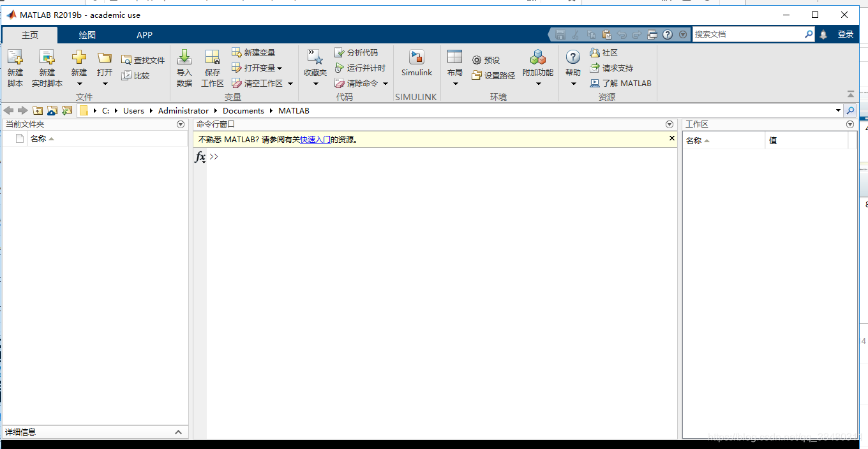Click Learn MATLAB (了解 MATLAB)
This screenshot has width=868, height=449.
point(620,83)
